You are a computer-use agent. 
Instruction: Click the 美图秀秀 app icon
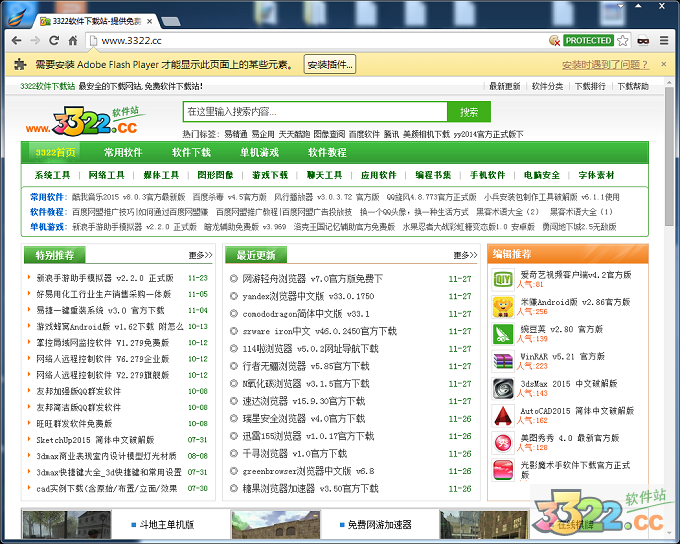click(x=503, y=443)
